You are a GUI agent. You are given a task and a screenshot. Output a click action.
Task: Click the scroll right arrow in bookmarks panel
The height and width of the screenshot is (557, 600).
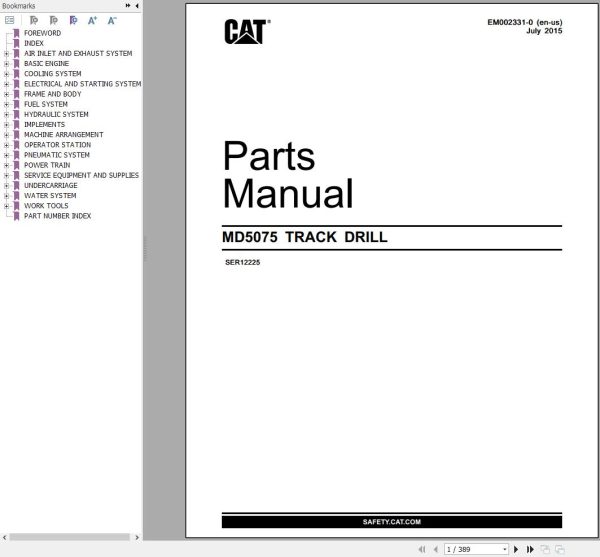tap(137, 537)
